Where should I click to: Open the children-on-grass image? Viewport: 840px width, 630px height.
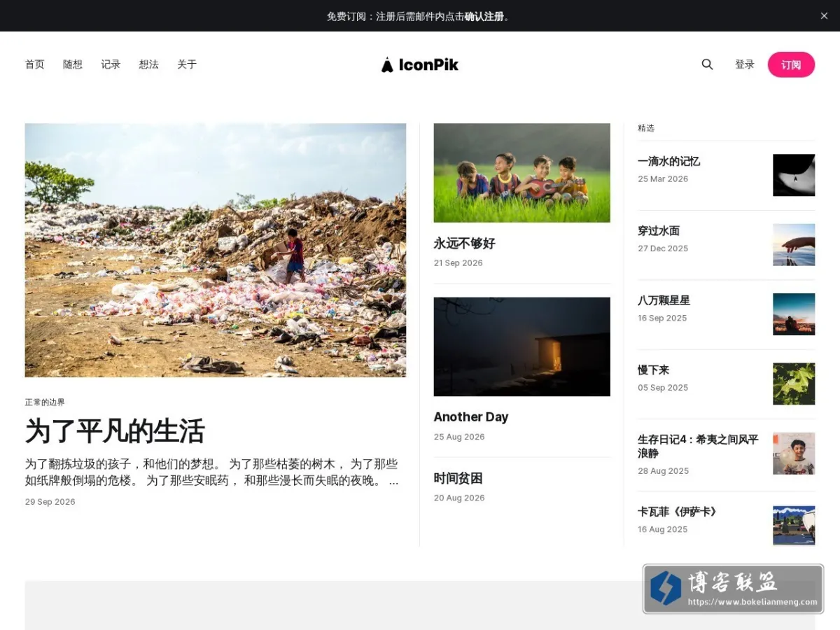(x=522, y=173)
